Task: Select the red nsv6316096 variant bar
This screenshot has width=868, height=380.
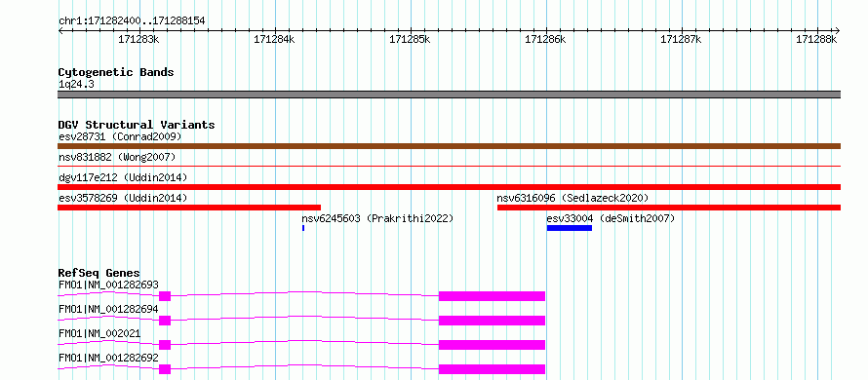Action: tap(669, 208)
